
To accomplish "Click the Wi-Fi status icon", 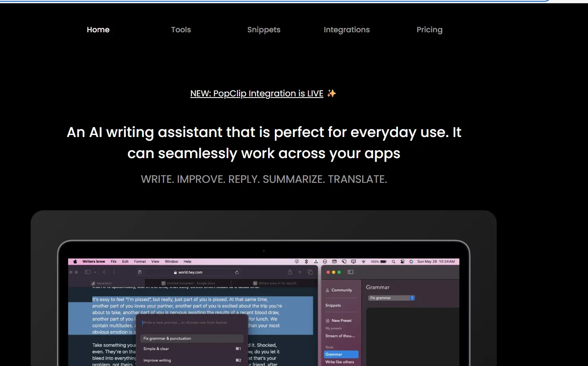I will point(363,262).
